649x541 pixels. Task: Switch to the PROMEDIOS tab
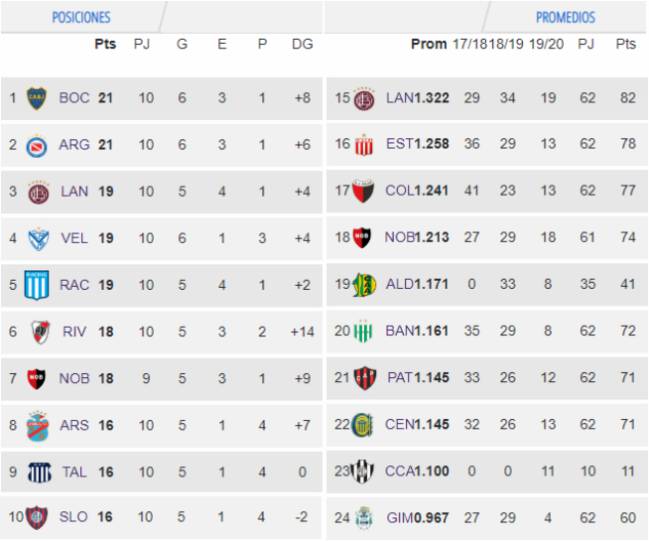(x=565, y=17)
